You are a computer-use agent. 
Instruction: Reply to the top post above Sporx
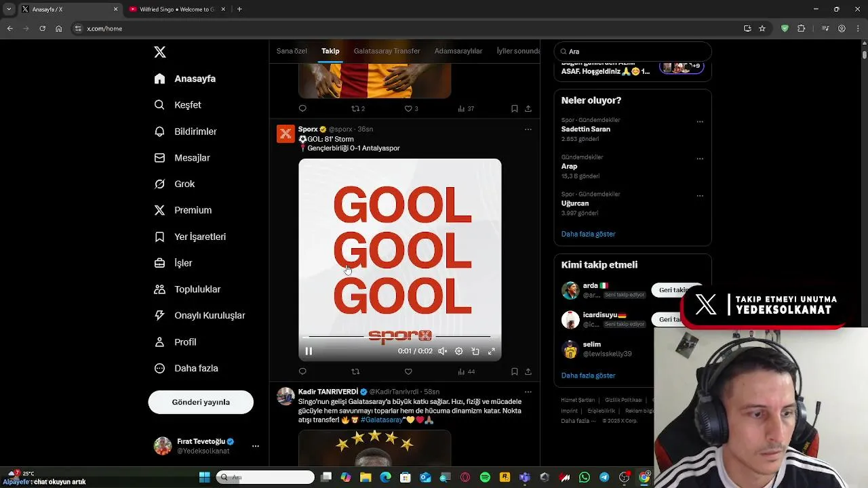[302, 108]
